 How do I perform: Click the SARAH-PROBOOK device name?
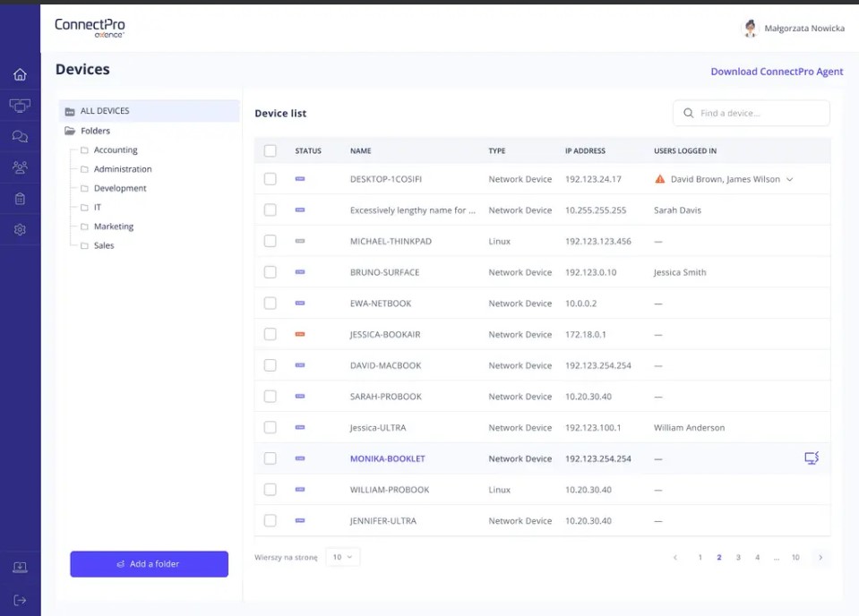click(x=386, y=397)
